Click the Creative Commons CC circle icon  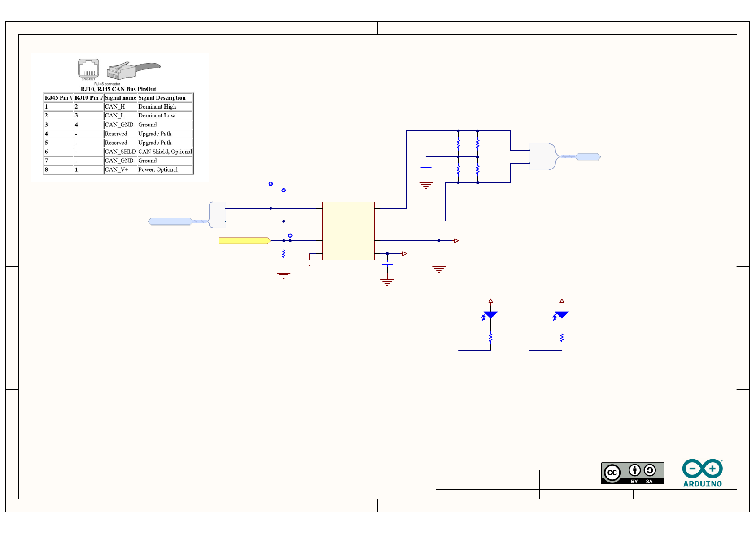click(x=612, y=473)
